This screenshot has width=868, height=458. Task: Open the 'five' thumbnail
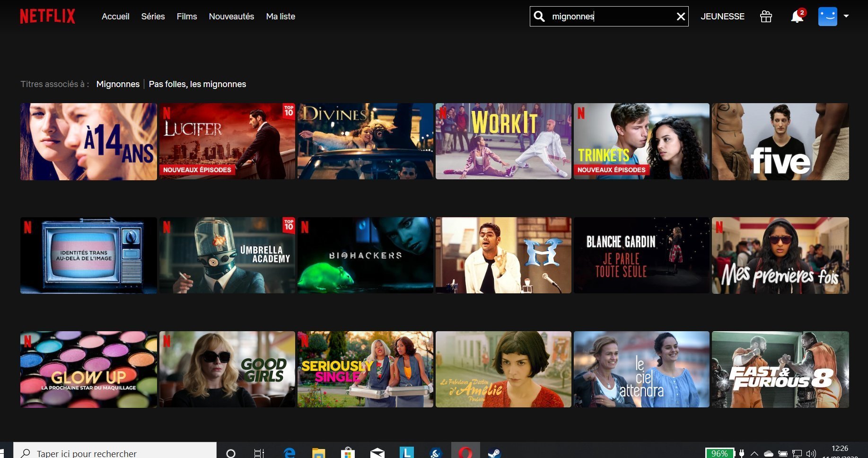coord(780,141)
